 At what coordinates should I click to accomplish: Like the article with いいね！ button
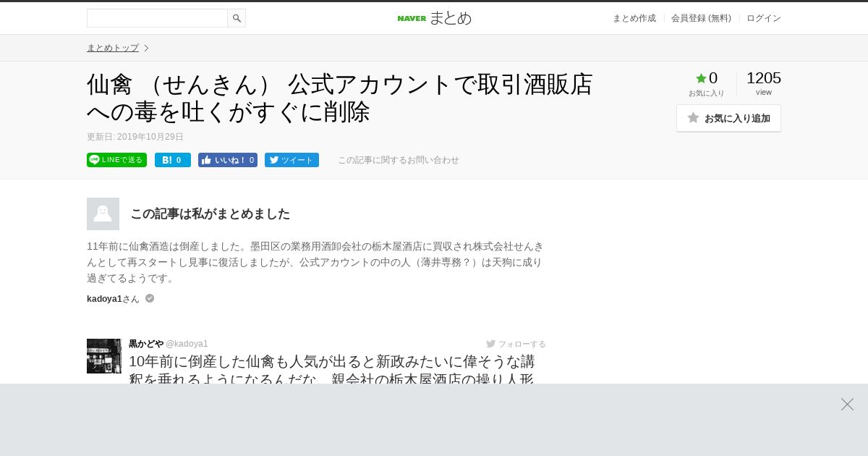click(228, 160)
